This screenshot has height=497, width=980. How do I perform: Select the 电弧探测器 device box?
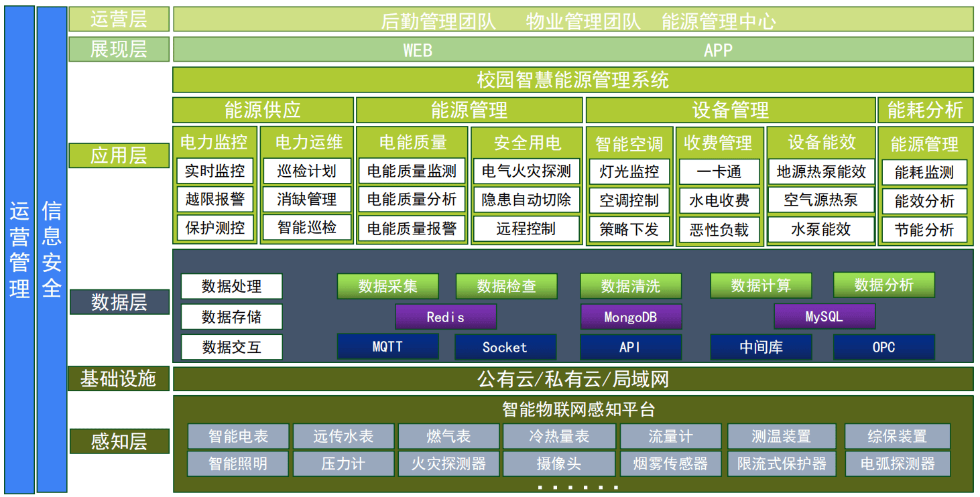[x=898, y=464]
